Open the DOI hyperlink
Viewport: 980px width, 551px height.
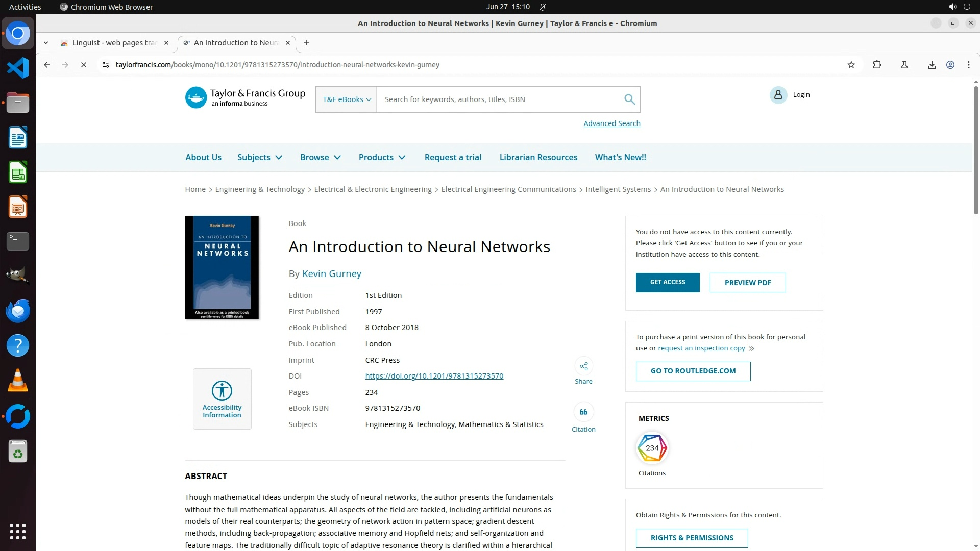[434, 376]
